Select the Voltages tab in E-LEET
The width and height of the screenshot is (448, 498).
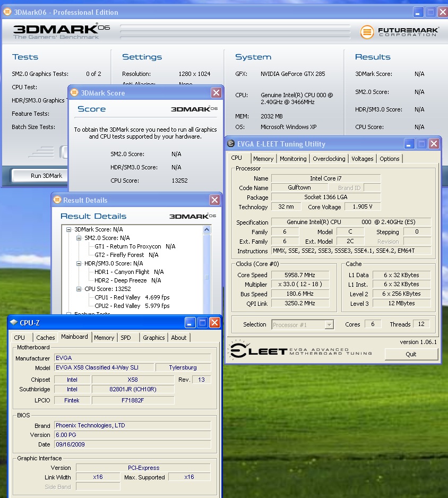click(362, 159)
